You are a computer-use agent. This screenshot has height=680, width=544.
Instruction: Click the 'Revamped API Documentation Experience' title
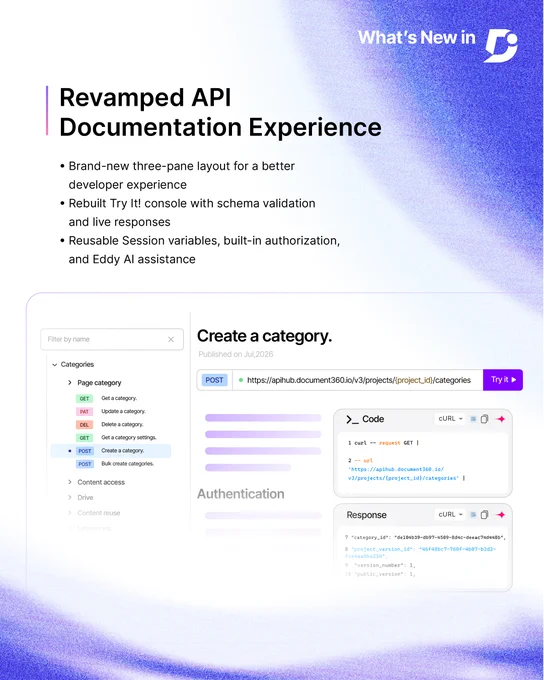[x=220, y=112]
